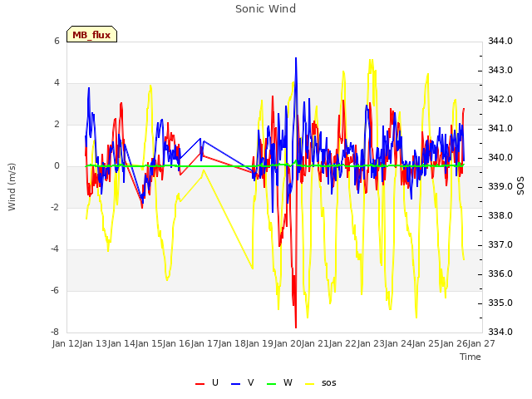Toggle the sos series legend label
The height and width of the screenshot is (399, 532).
click(x=329, y=383)
